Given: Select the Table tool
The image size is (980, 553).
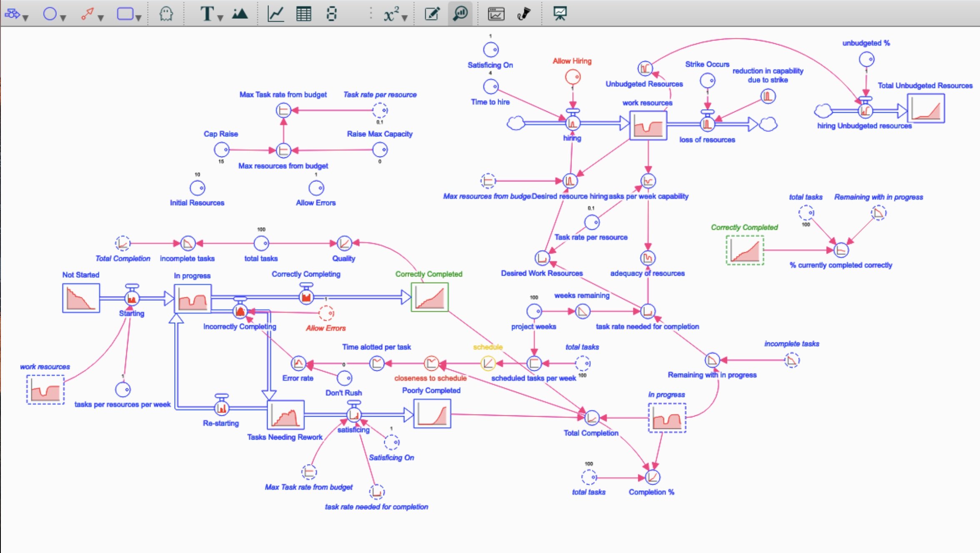Looking at the screenshot, I should 303,14.
